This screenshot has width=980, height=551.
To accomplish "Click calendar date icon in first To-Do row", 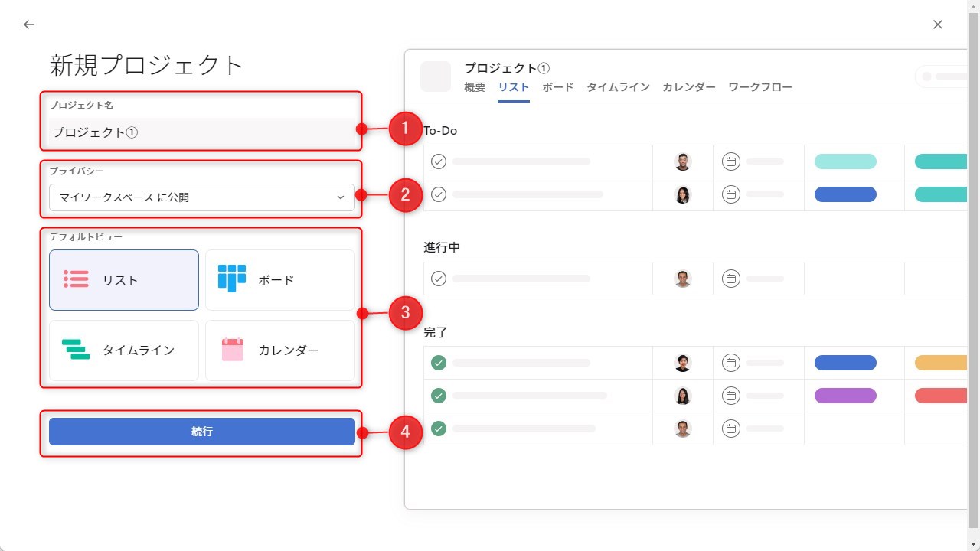I will tap(731, 161).
